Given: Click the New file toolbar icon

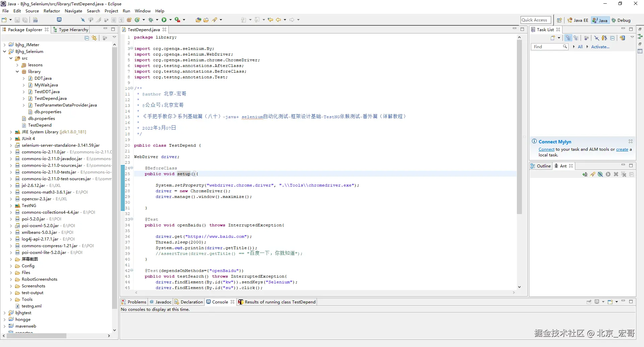Looking at the screenshot, I should (4, 20).
